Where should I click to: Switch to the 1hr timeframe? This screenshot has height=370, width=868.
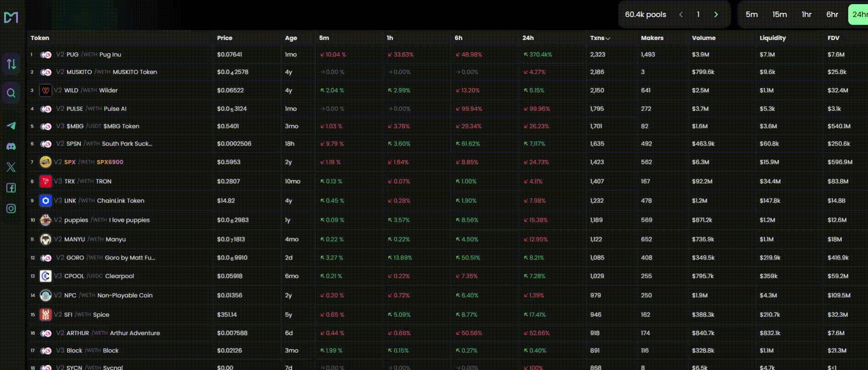[806, 14]
